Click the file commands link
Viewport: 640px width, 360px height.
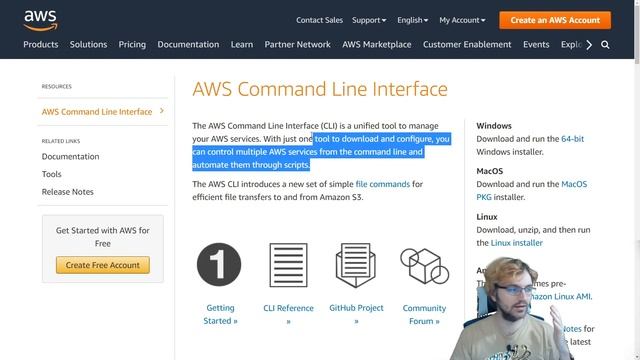[x=382, y=184]
